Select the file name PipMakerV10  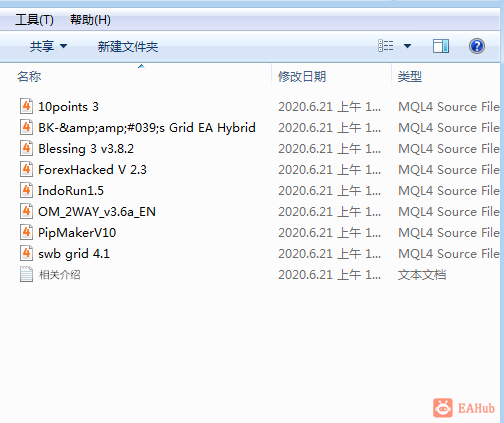coord(77,233)
